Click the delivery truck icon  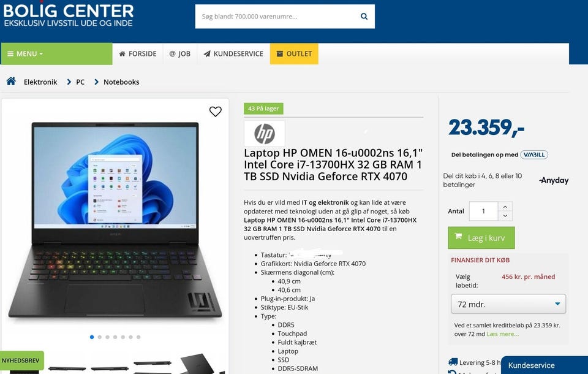453,362
